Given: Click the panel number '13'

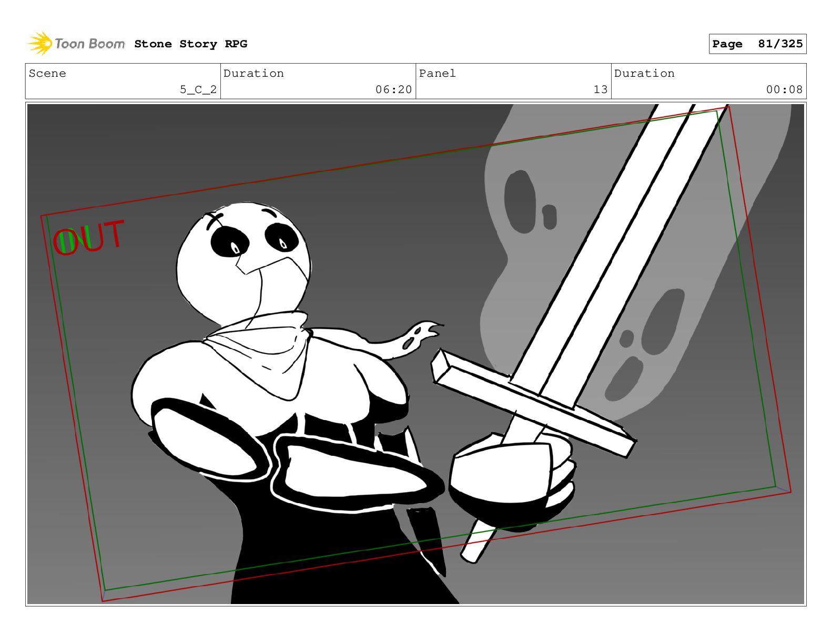Looking at the screenshot, I should click(601, 90).
